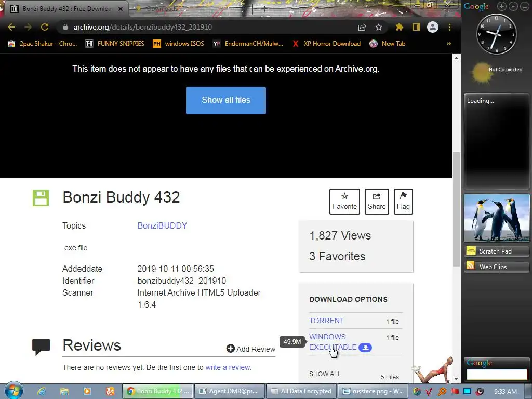Click the Share button

point(377,202)
